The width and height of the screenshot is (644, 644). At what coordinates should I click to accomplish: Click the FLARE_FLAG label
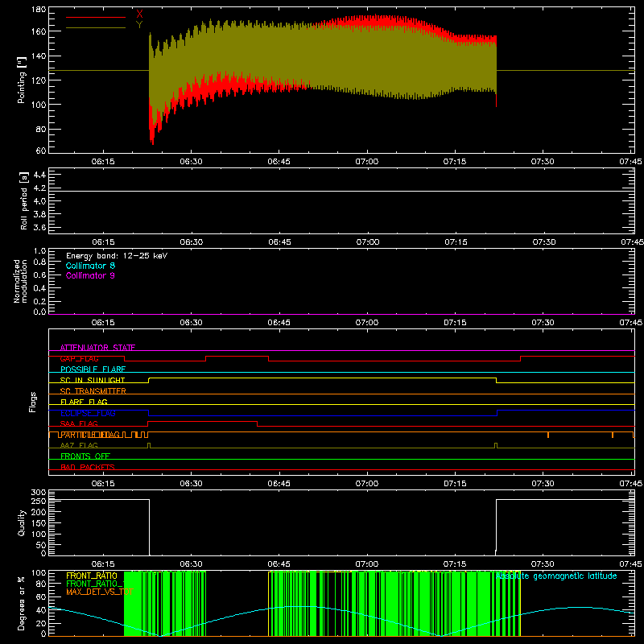(84, 402)
